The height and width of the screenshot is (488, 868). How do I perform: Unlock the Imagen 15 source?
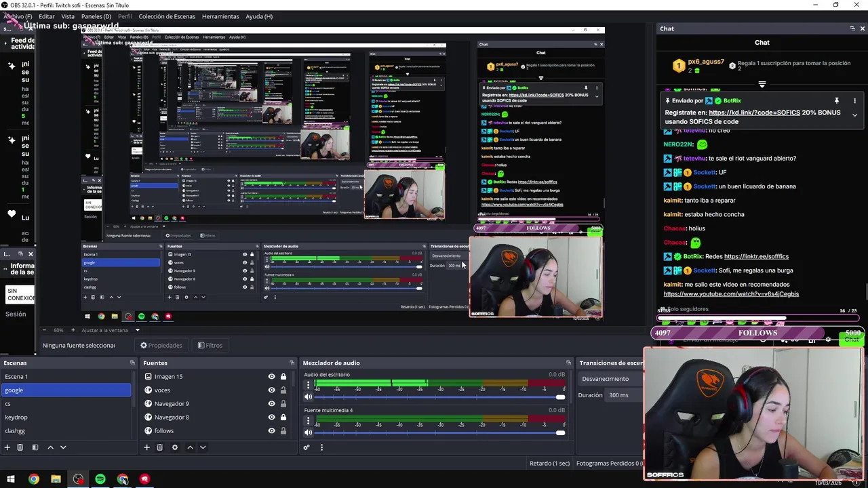click(x=283, y=377)
